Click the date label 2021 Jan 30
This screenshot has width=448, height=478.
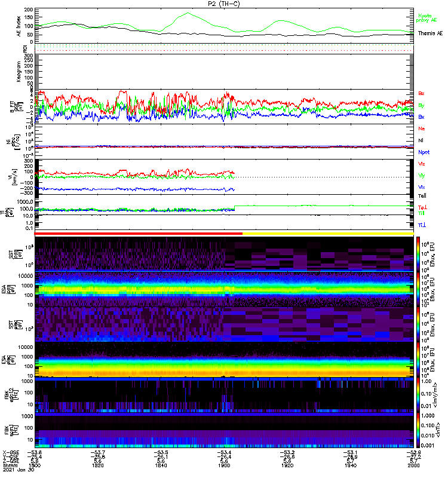tap(19, 470)
